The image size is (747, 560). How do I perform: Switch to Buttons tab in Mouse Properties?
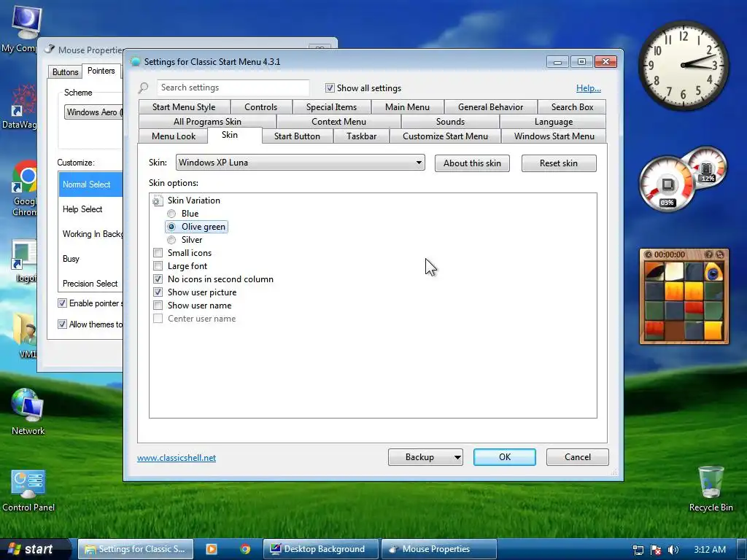pyautogui.click(x=65, y=72)
